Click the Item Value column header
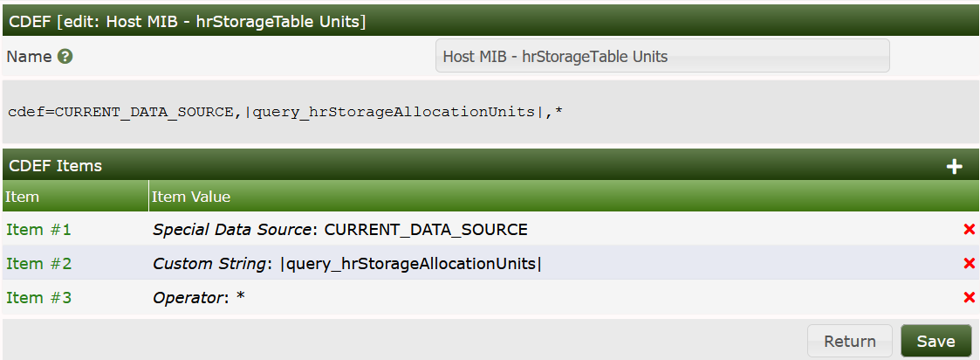This screenshot has height=360, width=980. pyautogui.click(x=191, y=197)
